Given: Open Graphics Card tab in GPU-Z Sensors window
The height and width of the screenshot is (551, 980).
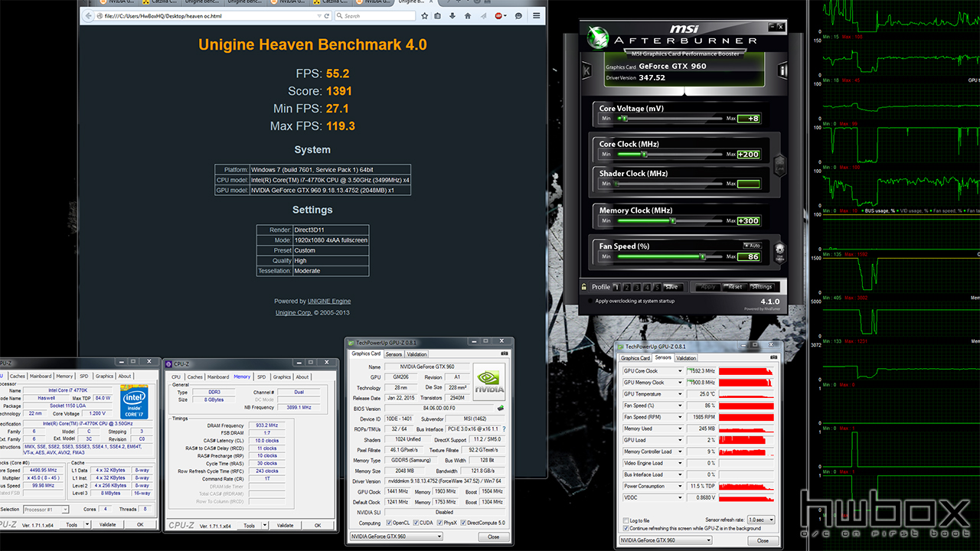Looking at the screenshot, I should [635, 358].
